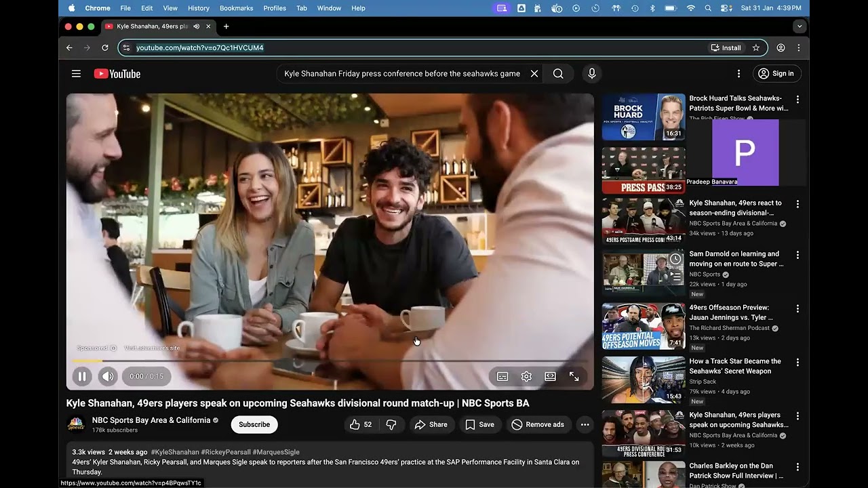Add Sam Darnold video to queue
868x488 pixels.
(x=675, y=276)
